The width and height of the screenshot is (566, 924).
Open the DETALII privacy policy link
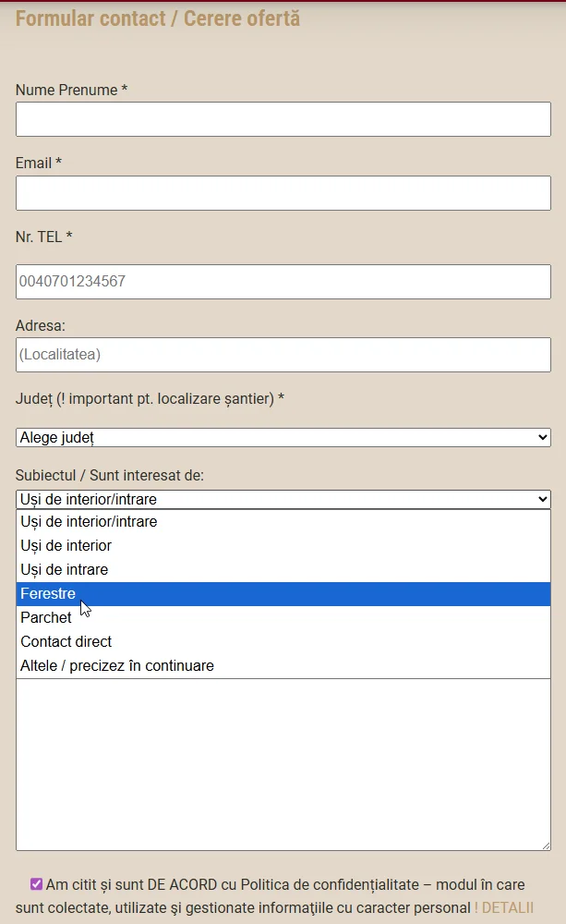pos(507,908)
